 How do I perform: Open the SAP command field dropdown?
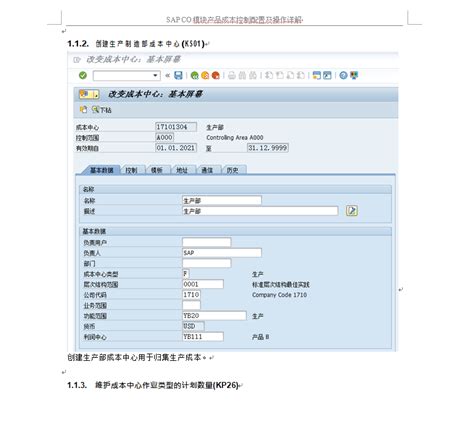pos(155,75)
